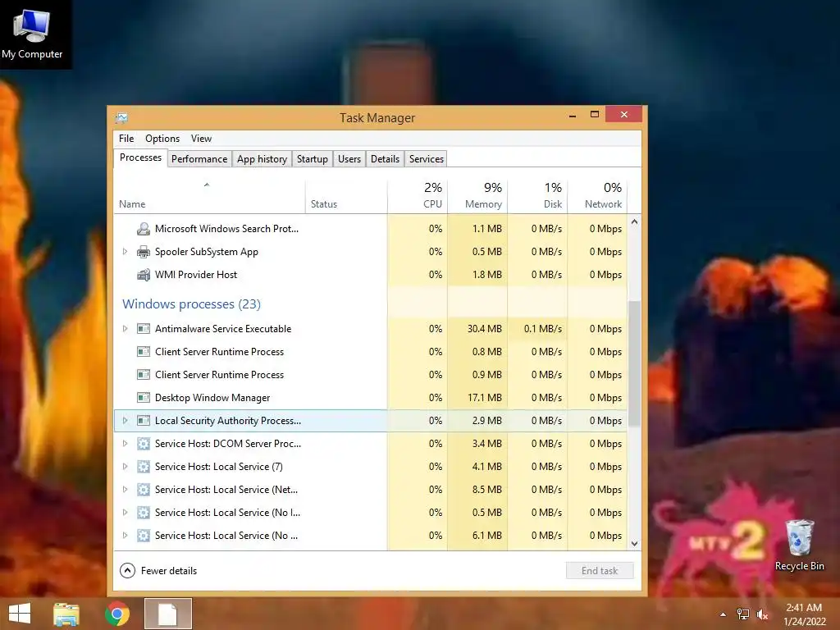Expand the Spooler SubSystem App process
840x630 pixels.
tap(125, 252)
